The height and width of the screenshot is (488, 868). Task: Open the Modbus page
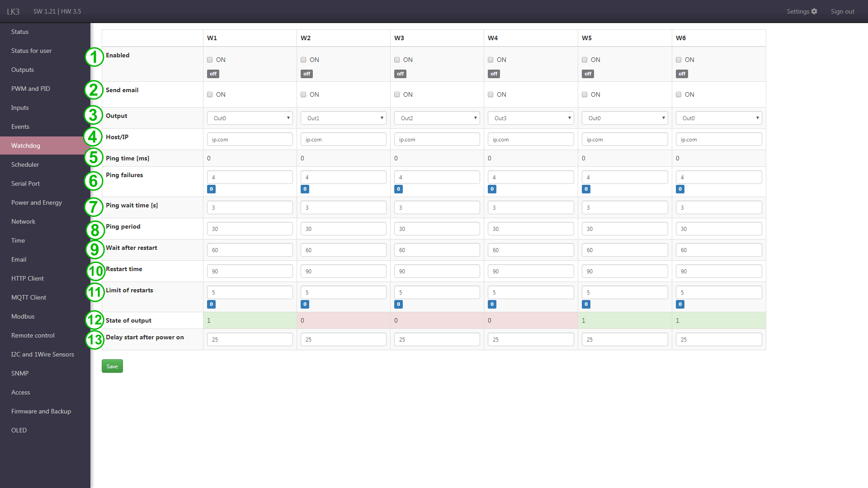click(x=23, y=316)
